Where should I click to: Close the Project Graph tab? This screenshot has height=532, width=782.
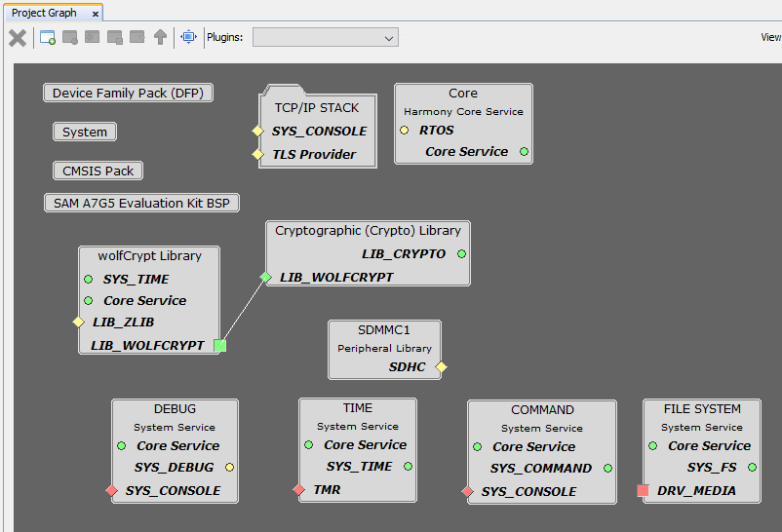[x=96, y=14]
